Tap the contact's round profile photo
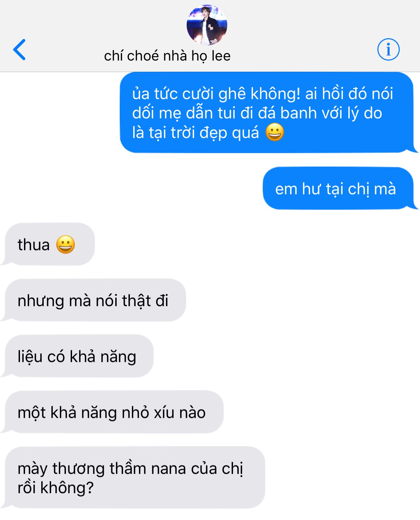This screenshot has height=520, width=420. [207, 25]
